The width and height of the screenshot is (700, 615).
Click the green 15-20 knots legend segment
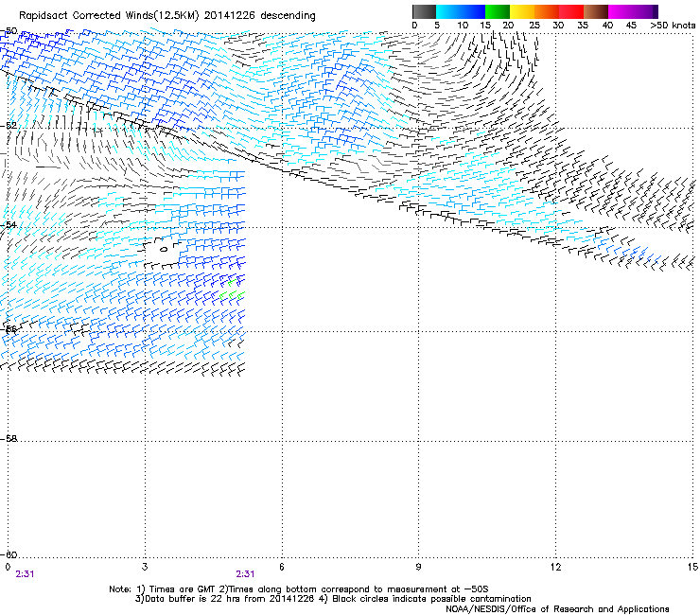[498, 11]
